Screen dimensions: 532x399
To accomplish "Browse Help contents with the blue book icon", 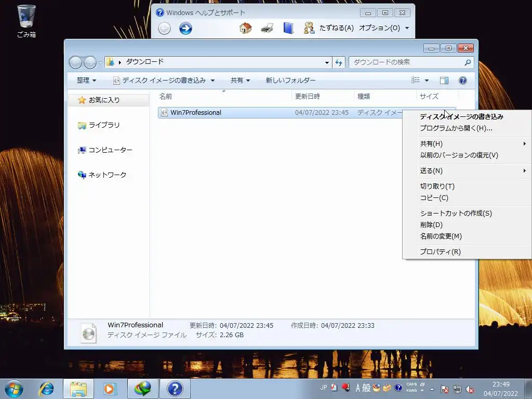I will click(x=288, y=28).
